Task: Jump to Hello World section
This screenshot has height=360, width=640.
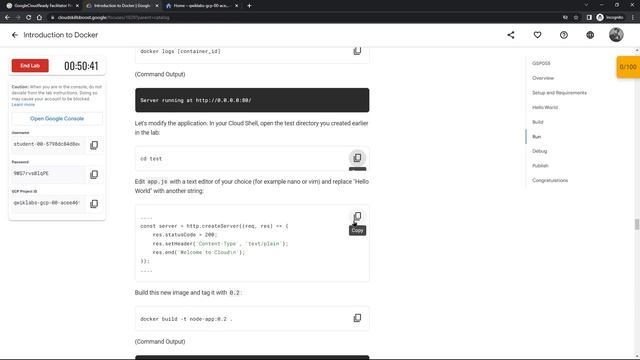Action: [x=545, y=107]
